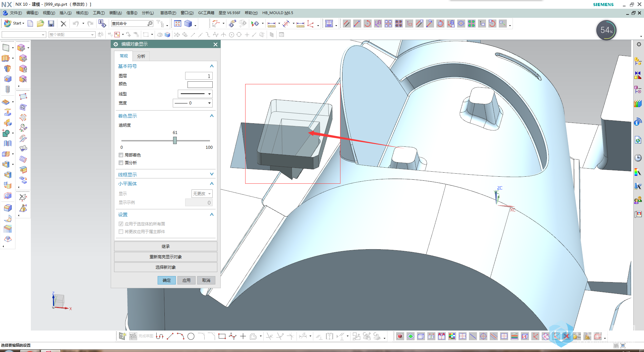Open the 显示 无更改 dropdown
This screenshot has width=644, height=352.
(202, 194)
